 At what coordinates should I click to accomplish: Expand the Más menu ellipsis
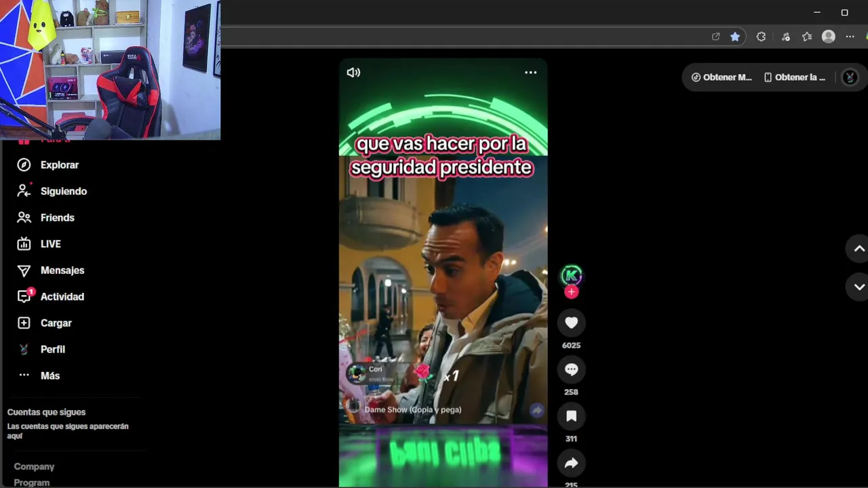pos(24,375)
